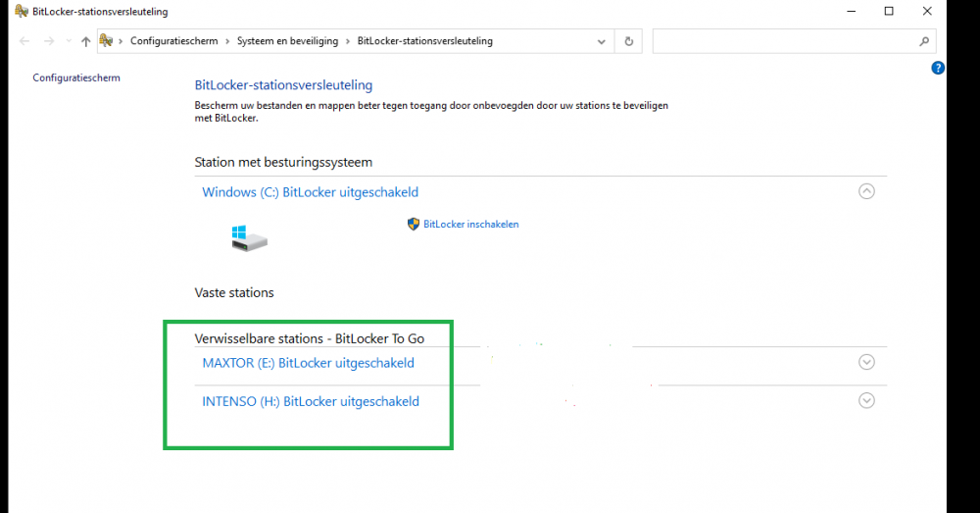Expand the MAXTOR (E:) drive chevron
Image resolution: width=980 pixels, height=513 pixels.
tap(866, 362)
